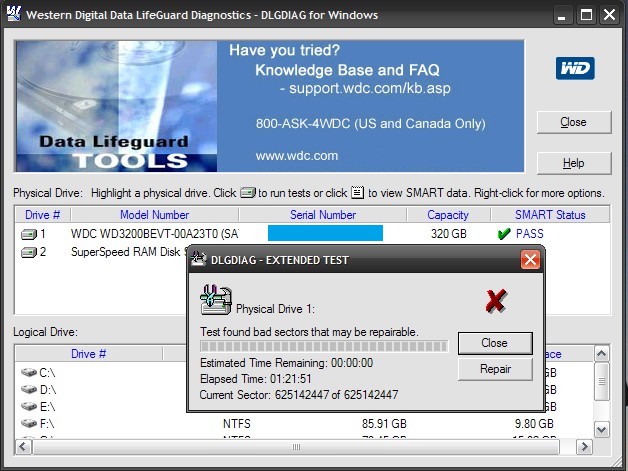Click the 320 GB capacity cell
The height and width of the screenshot is (471, 628).
pos(449,233)
